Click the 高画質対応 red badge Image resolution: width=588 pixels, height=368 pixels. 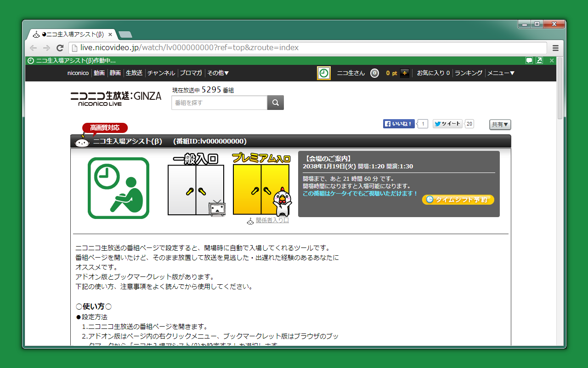pyautogui.click(x=105, y=128)
